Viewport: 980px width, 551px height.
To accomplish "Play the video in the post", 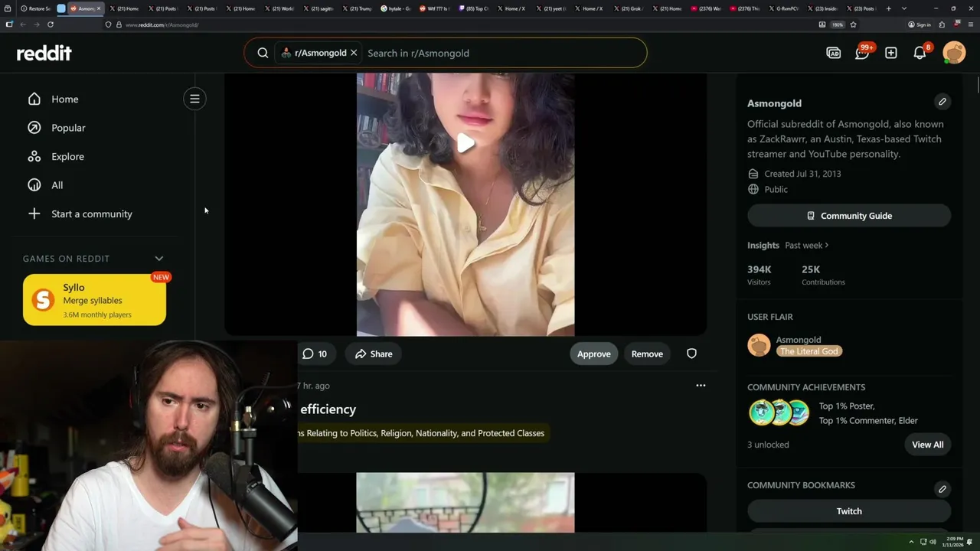I will click(x=465, y=143).
